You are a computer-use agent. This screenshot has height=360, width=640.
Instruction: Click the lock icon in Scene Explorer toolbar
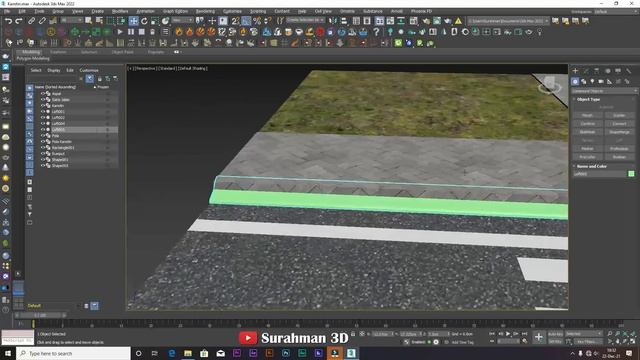pyautogui.click(x=100, y=78)
